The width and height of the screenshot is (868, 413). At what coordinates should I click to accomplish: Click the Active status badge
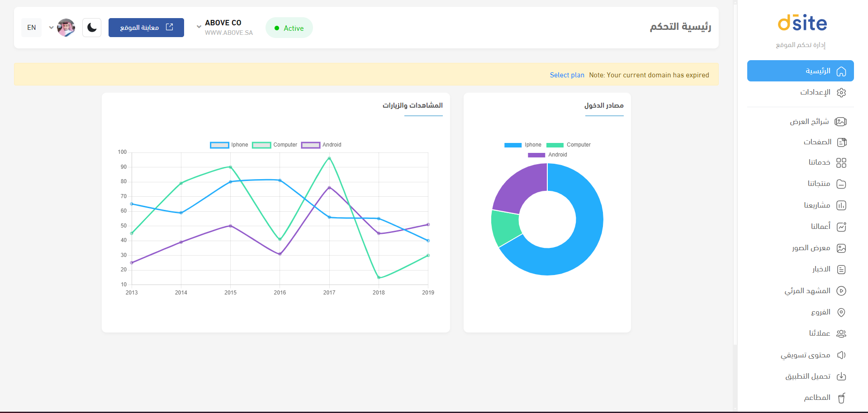[289, 28]
